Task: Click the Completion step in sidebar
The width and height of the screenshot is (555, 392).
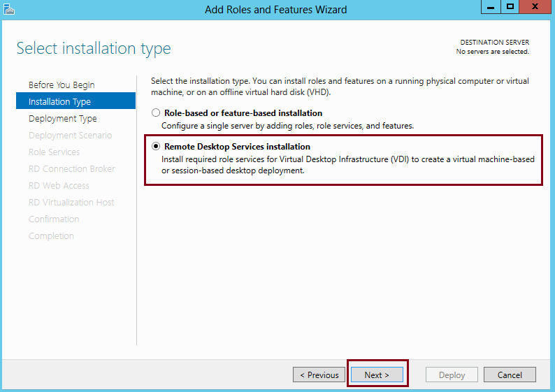Action: click(x=51, y=235)
